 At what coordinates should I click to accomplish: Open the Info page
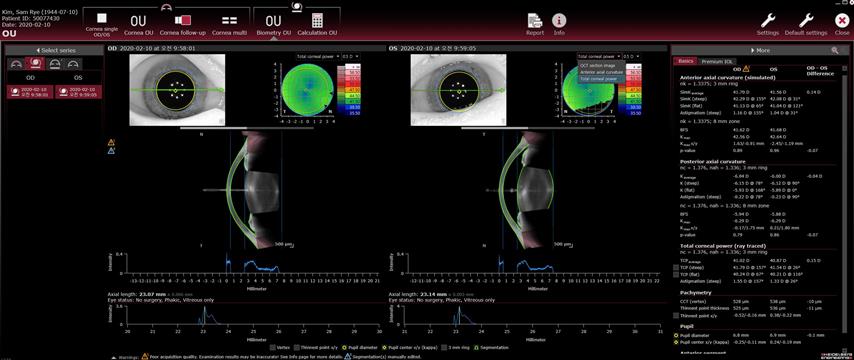click(559, 24)
